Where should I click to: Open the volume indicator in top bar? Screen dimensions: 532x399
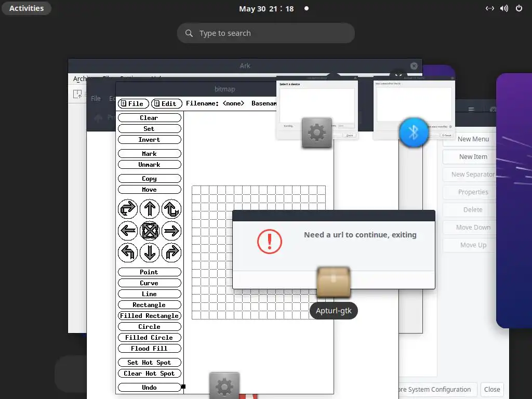pyautogui.click(x=504, y=8)
